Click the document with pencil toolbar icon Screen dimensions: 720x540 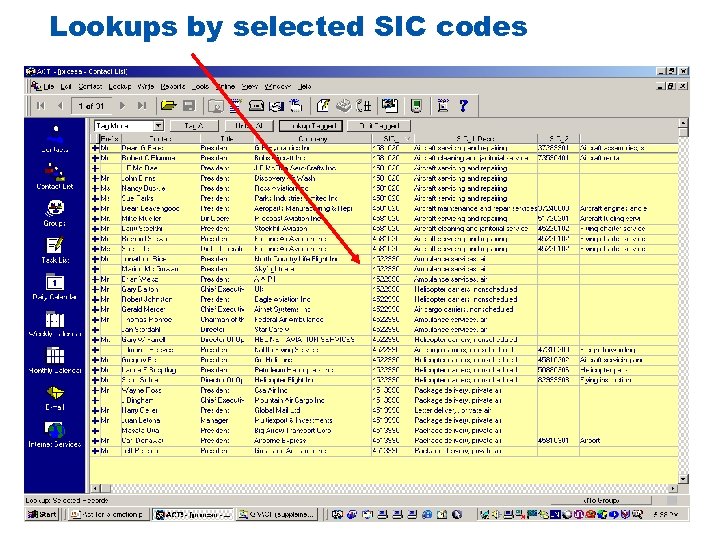point(323,106)
